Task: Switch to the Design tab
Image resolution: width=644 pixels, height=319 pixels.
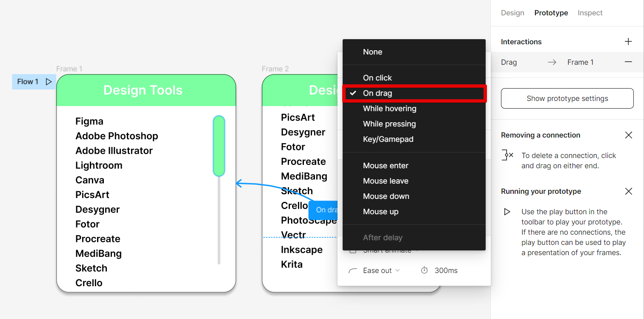Action: coord(512,13)
